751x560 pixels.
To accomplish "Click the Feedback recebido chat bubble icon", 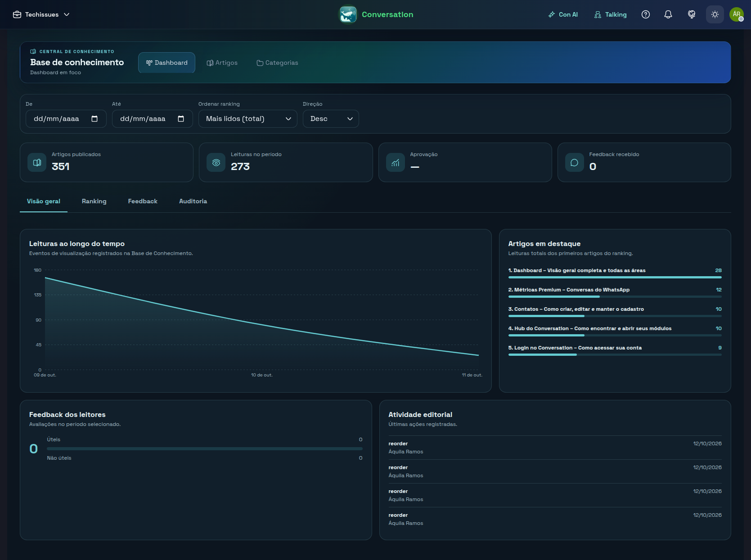I will [x=575, y=162].
